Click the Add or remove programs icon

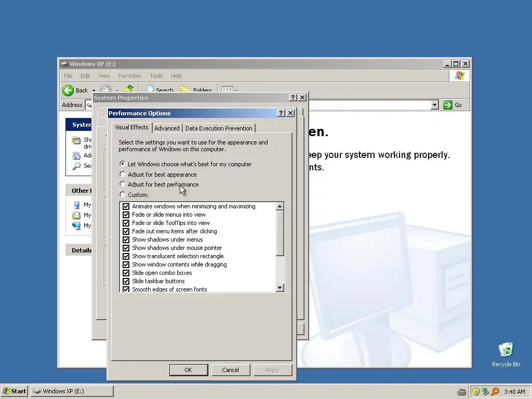76,155
